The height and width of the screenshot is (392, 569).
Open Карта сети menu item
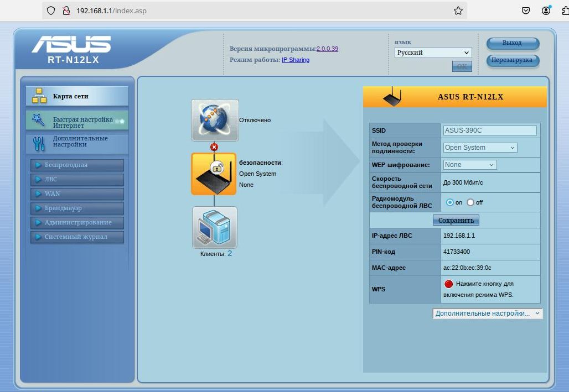pos(77,96)
